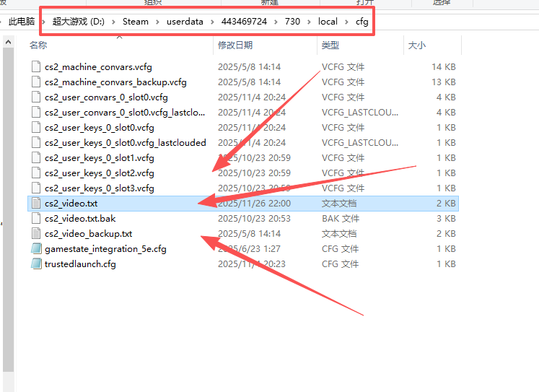This screenshot has height=392, width=539.
Task: Click the left navigation pane scrollbar
Action: click(8, 209)
